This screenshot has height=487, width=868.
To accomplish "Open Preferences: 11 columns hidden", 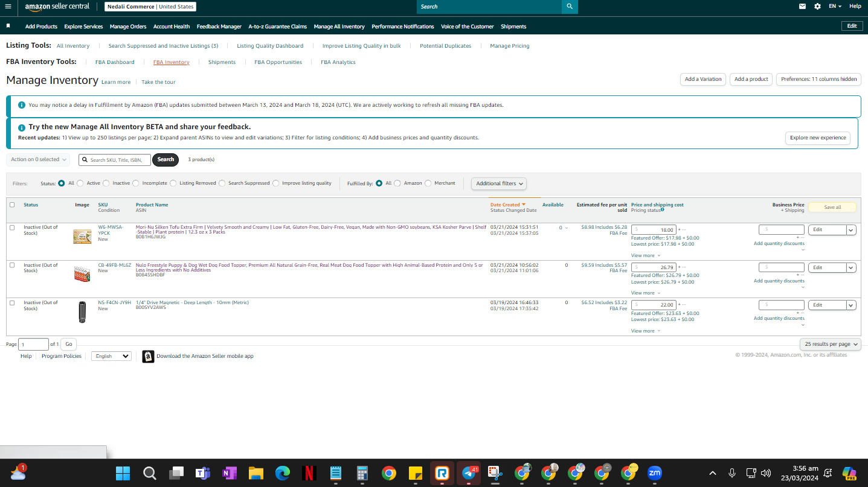I will 819,79.
